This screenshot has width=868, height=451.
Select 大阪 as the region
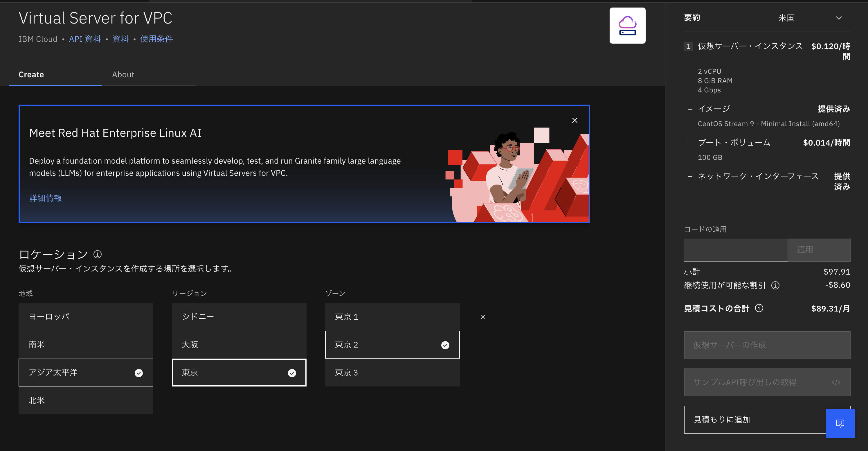click(x=239, y=344)
